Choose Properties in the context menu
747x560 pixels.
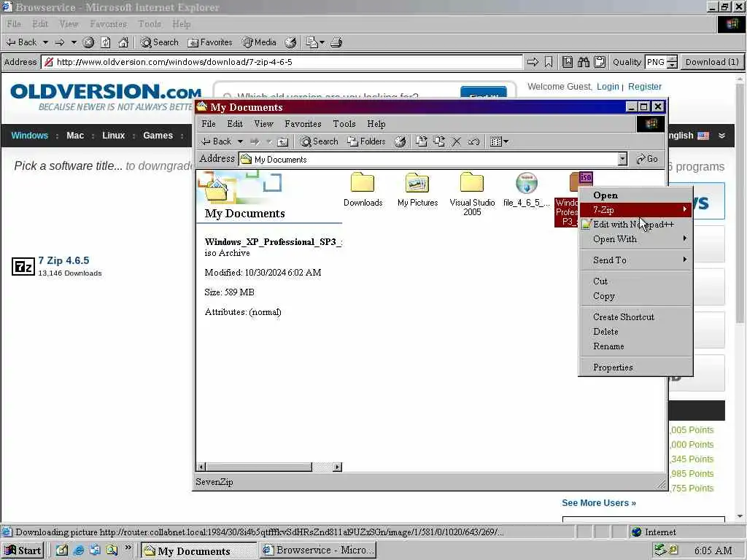coord(635,367)
